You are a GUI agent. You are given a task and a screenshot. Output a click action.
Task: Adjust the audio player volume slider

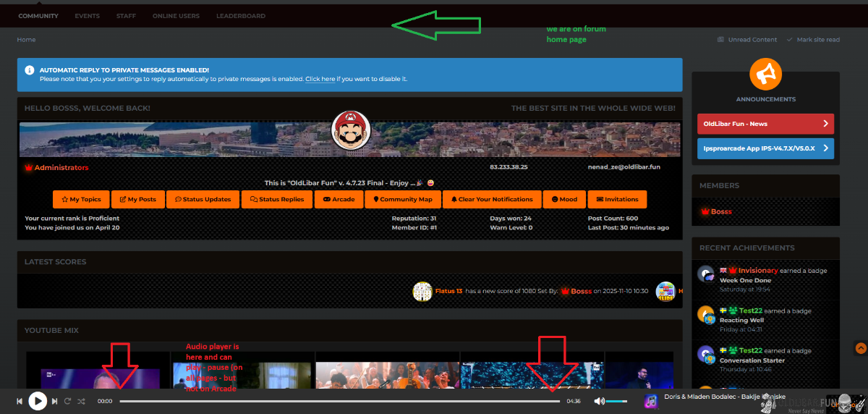[616, 401]
